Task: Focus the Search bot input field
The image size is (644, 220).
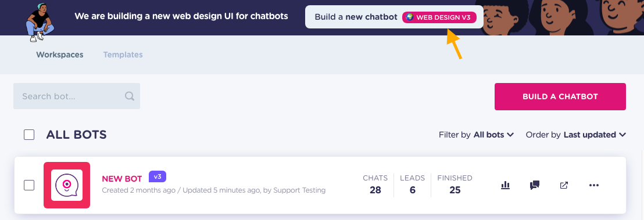Action: tap(76, 96)
